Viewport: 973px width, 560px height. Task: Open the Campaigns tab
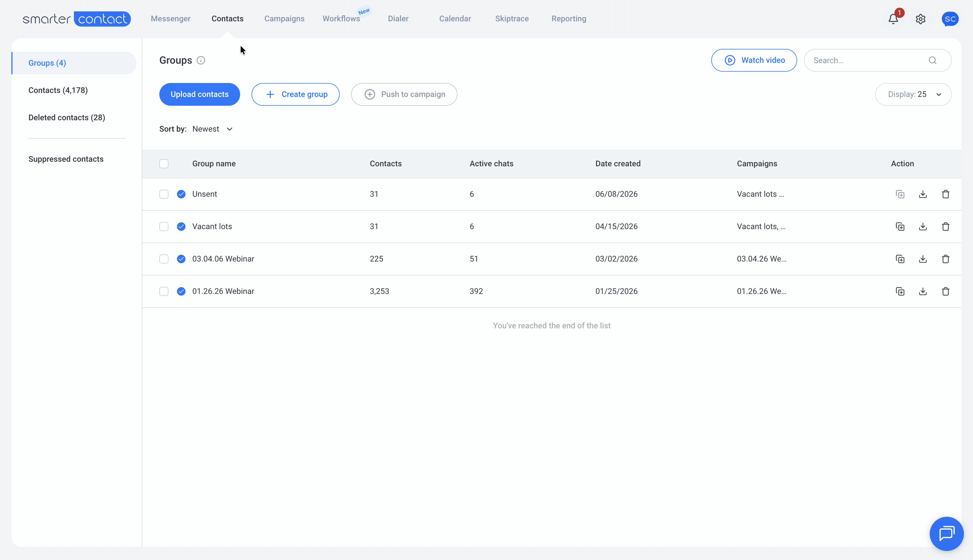[x=284, y=18]
